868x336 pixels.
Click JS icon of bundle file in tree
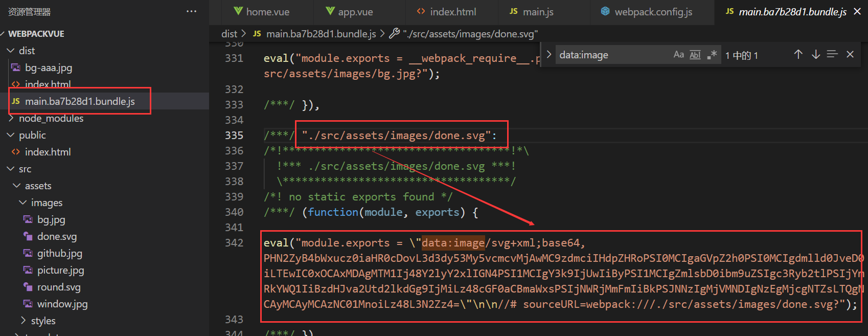click(16, 101)
